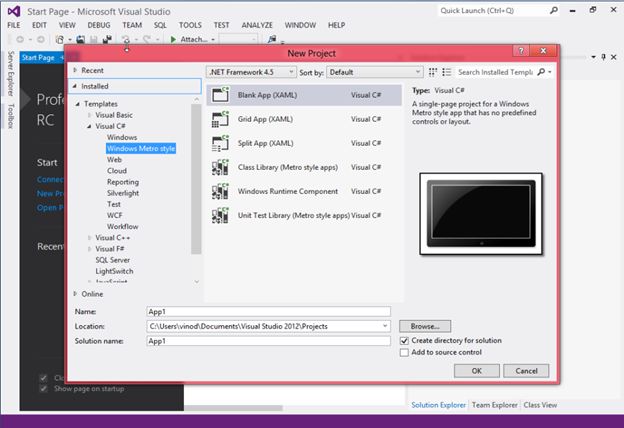The width and height of the screenshot is (624, 428).
Task: Select the Cloud template category
Action: (x=117, y=171)
